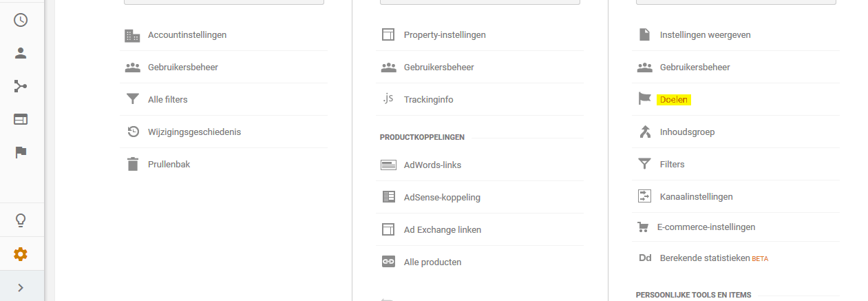Viewport: 868px width, 301px height.
Task: Open the Behavior layout icon in sidebar
Action: click(21, 119)
